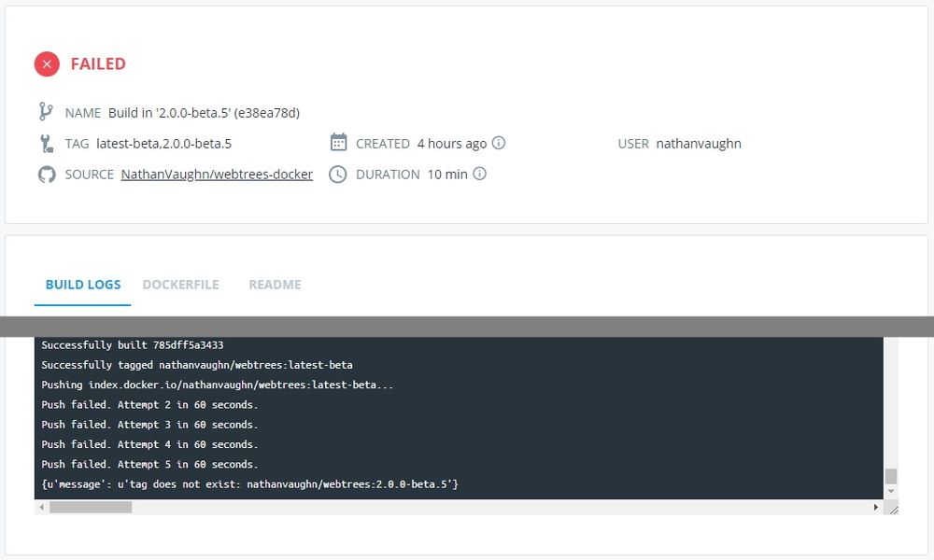Click the info icon after '4 hours ago'

point(499,143)
